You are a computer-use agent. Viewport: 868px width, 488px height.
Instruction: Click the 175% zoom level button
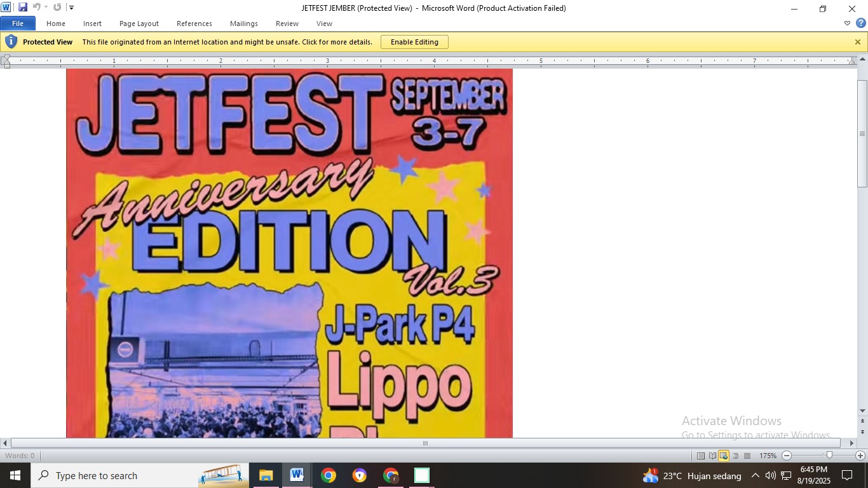tap(768, 456)
